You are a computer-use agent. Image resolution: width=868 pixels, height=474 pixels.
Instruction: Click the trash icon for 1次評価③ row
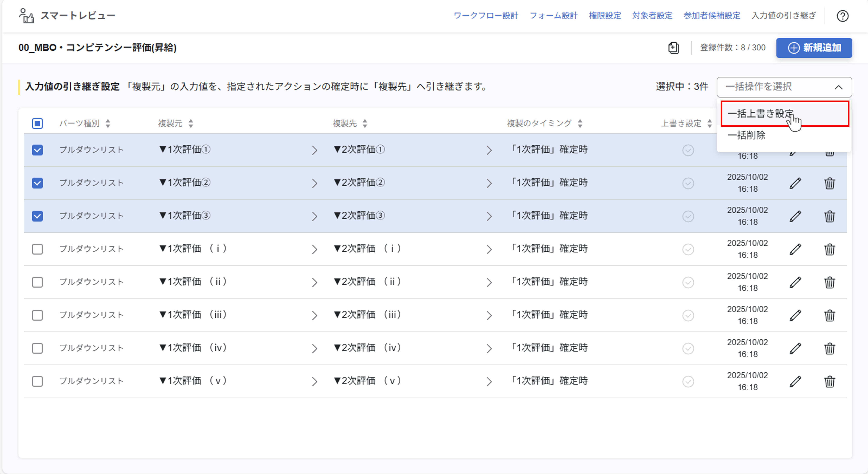[x=829, y=216]
